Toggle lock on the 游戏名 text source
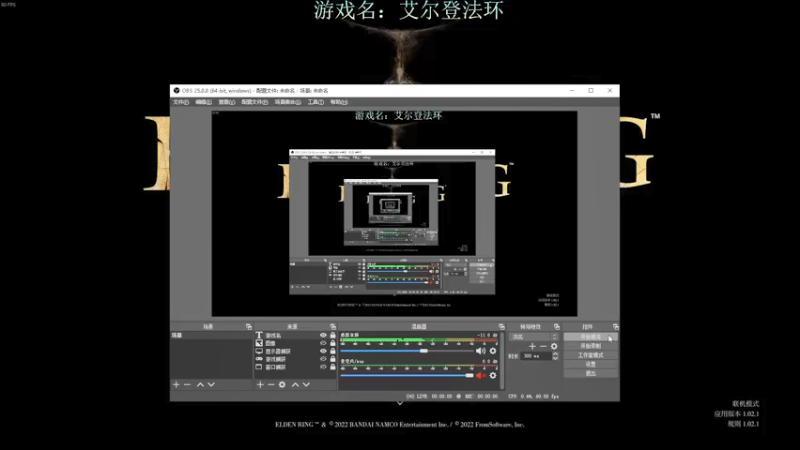800x450 pixels. (x=333, y=336)
